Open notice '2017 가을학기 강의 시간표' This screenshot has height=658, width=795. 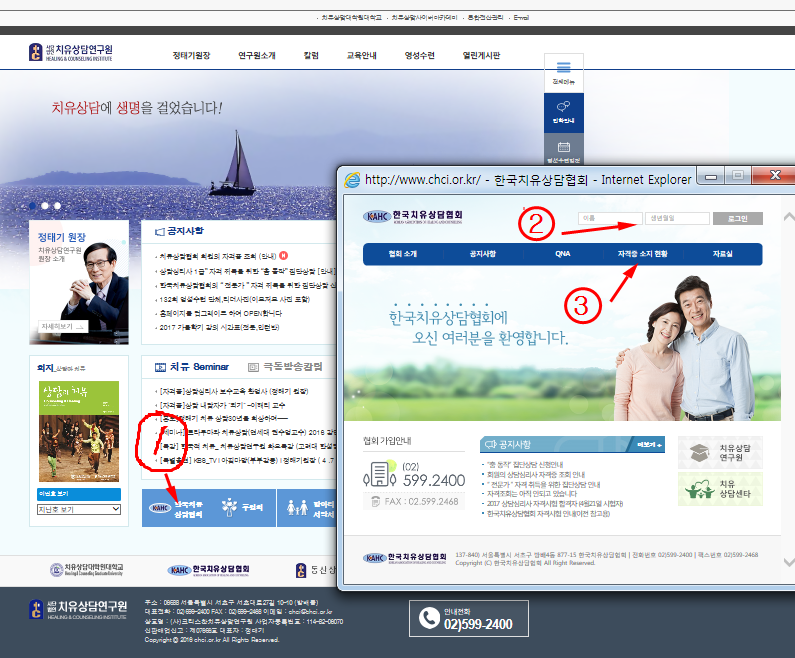(219, 327)
